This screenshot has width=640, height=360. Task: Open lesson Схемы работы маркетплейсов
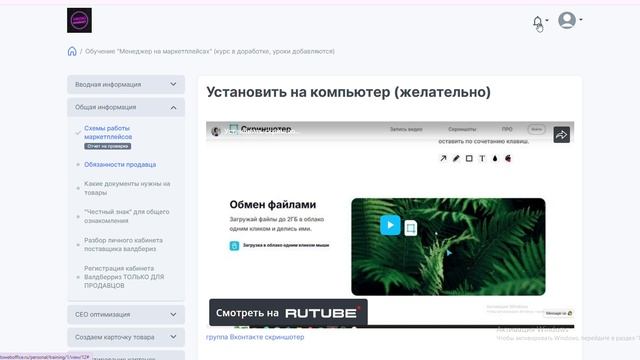point(108,132)
